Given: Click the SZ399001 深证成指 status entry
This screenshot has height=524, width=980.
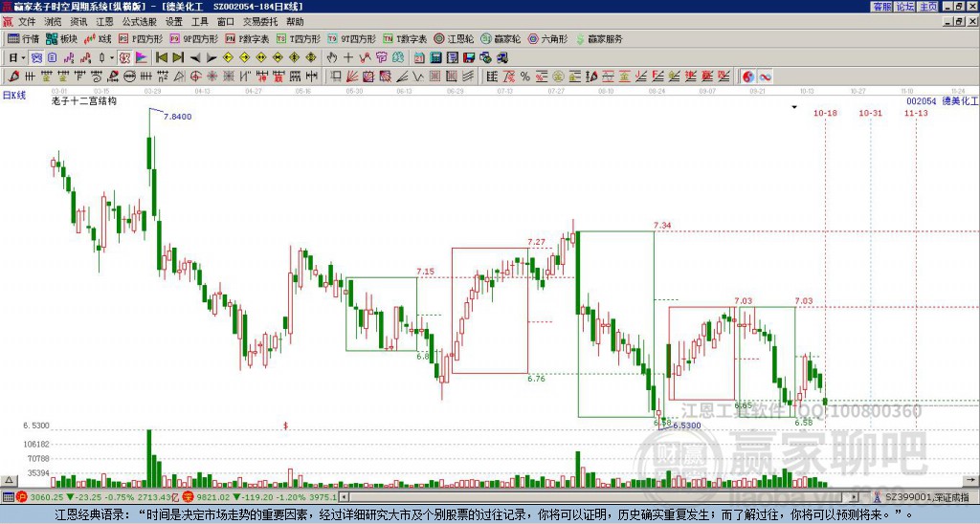Looking at the screenshot, I should (x=927, y=497).
